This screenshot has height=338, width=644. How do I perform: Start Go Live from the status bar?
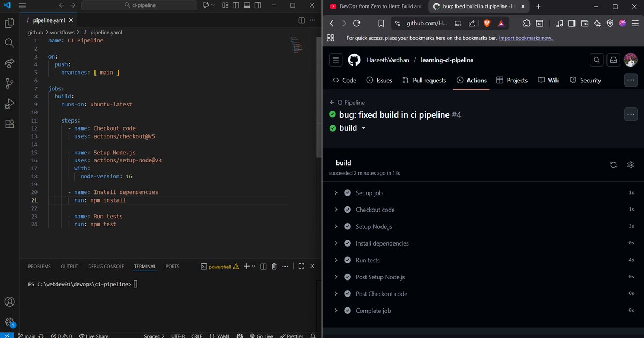261,335
